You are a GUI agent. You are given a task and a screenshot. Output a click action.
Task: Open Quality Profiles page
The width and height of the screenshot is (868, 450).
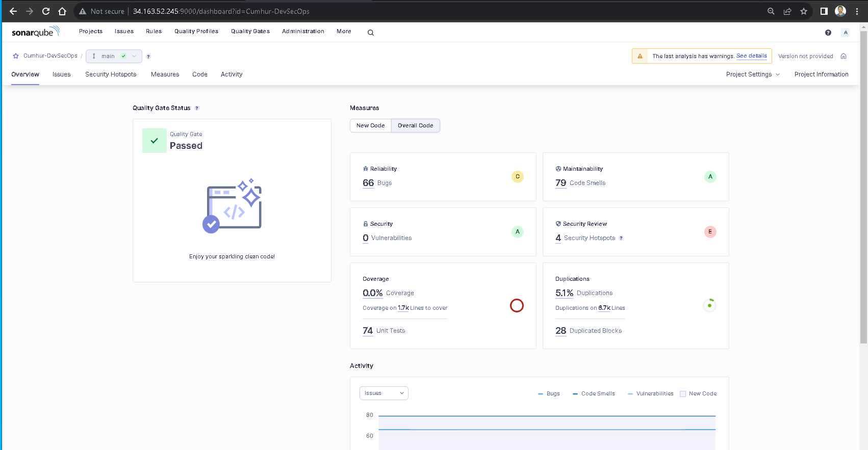coord(196,32)
